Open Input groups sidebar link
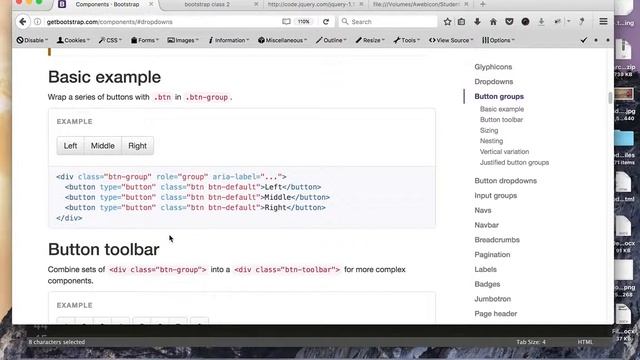640x360 pixels. tap(496, 196)
